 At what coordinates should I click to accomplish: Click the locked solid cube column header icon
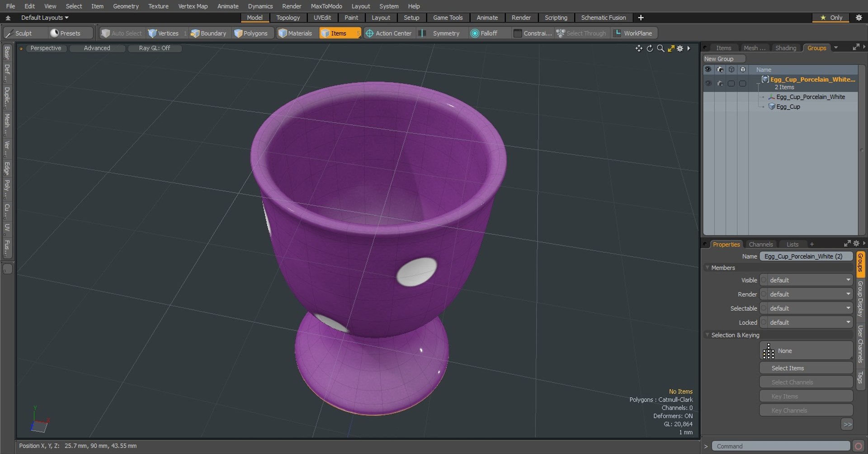coord(743,70)
